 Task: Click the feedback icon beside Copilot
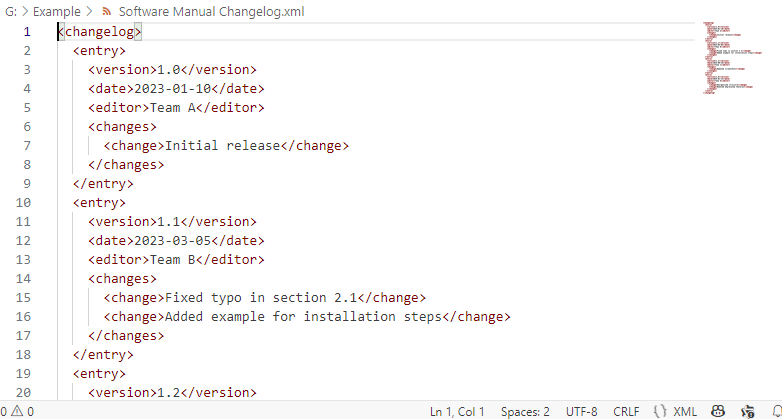pyautogui.click(x=748, y=412)
